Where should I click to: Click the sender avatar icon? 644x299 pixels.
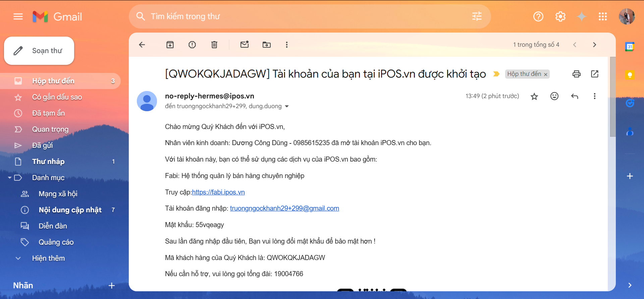[x=147, y=101]
